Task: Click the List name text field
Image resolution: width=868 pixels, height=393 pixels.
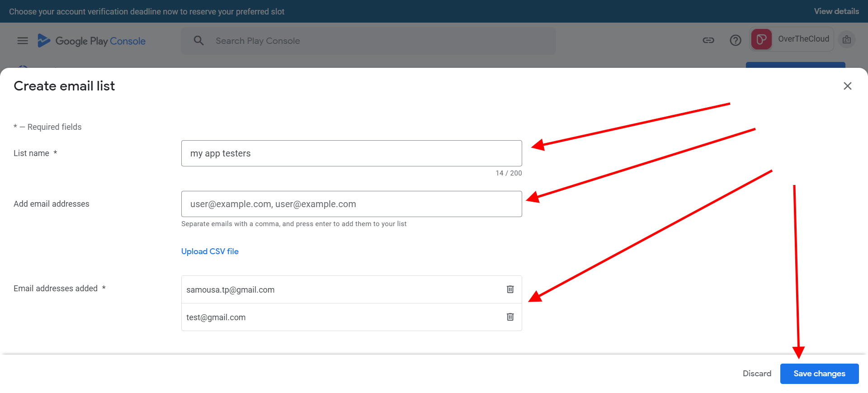Action: 351,153
